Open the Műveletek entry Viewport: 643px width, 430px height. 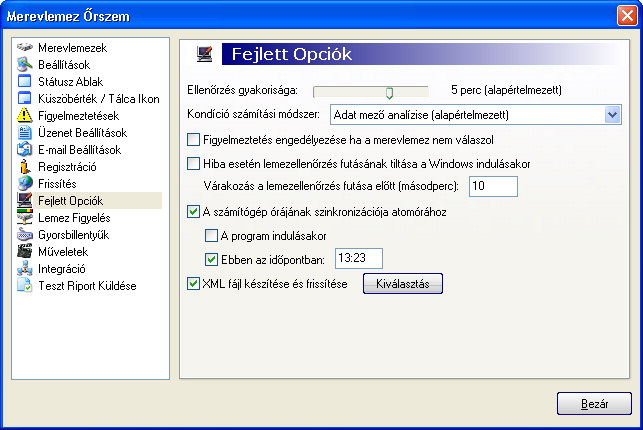[x=63, y=252]
